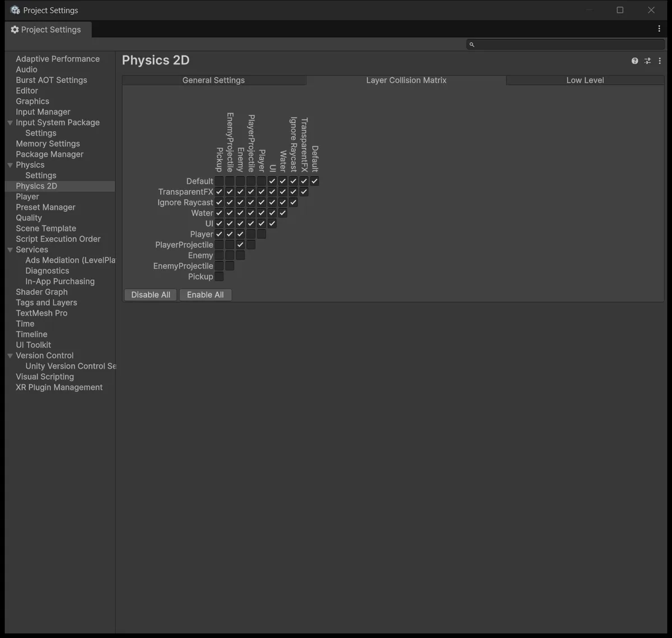
Task: Open Quality settings
Action: (29, 218)
